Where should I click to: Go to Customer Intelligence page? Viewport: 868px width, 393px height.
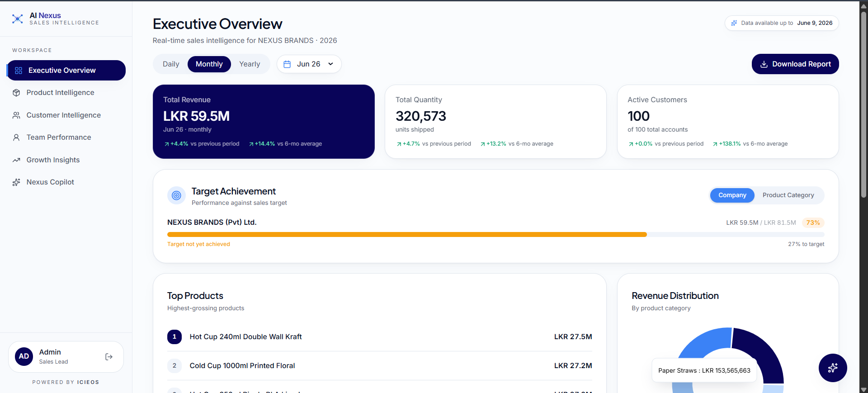[66, 115]
